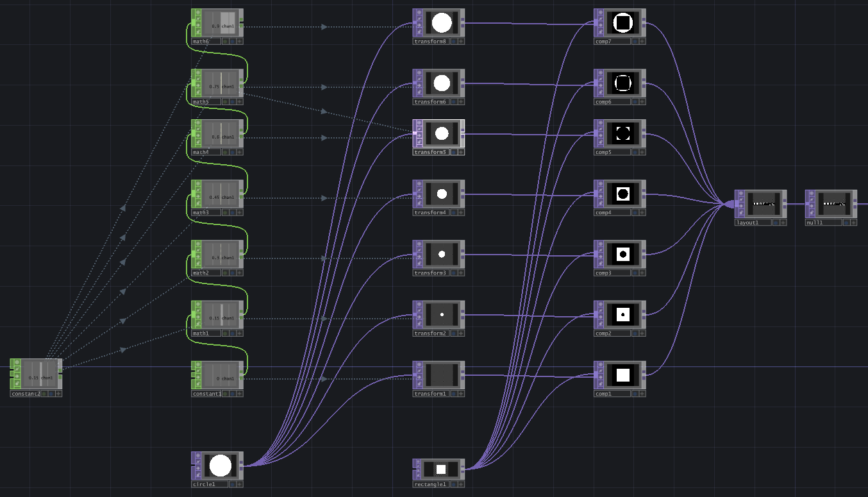The width and height of the screenshot is (868, 497).
Task: Activate the viewer flag on comp7
Action: click(x=601, y=12)
